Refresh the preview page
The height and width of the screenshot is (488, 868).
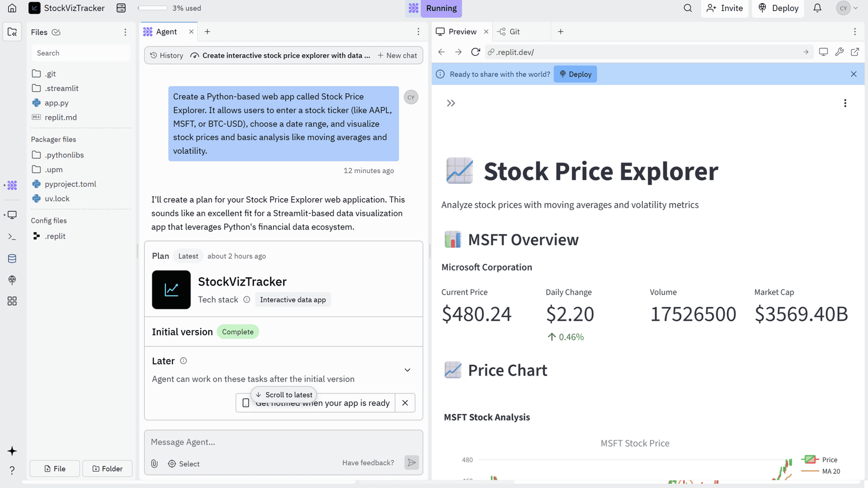click(475, 52)
